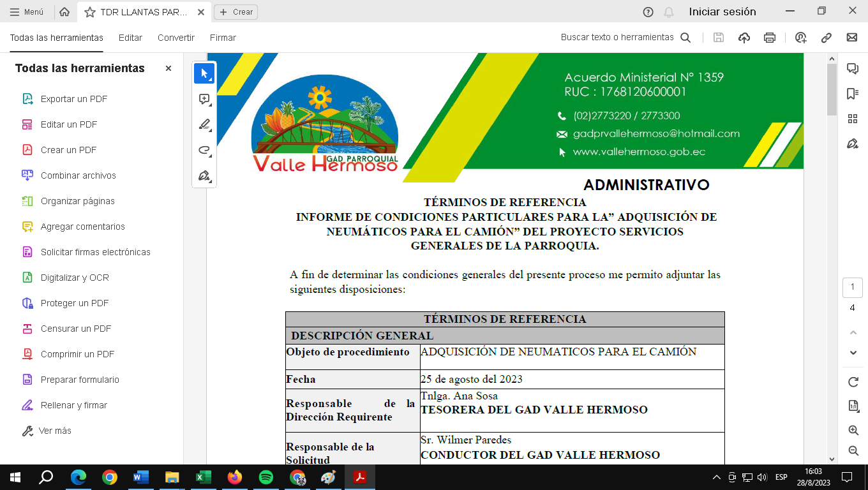Open the Menú dropdown
The width and height of the screenshot is (868, 490).
(x=27, y=12)
